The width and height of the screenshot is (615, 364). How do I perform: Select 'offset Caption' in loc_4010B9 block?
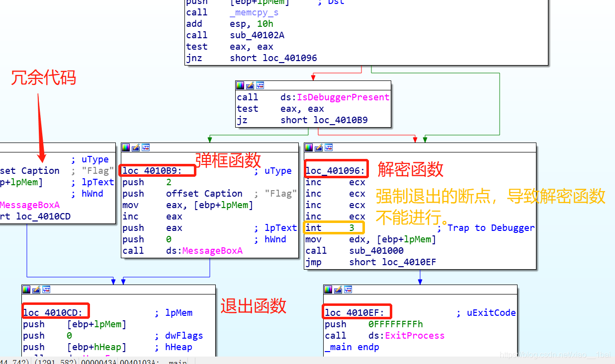204,194
